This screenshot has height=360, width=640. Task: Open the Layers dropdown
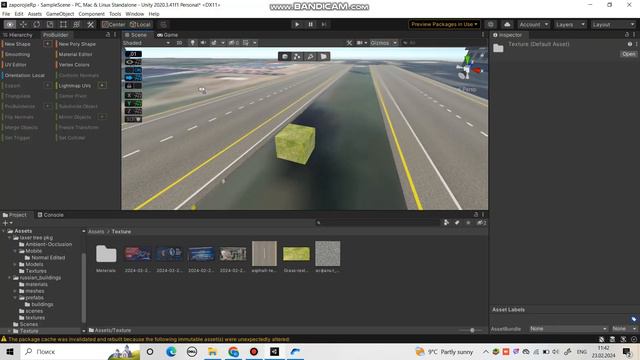point(570,24)
